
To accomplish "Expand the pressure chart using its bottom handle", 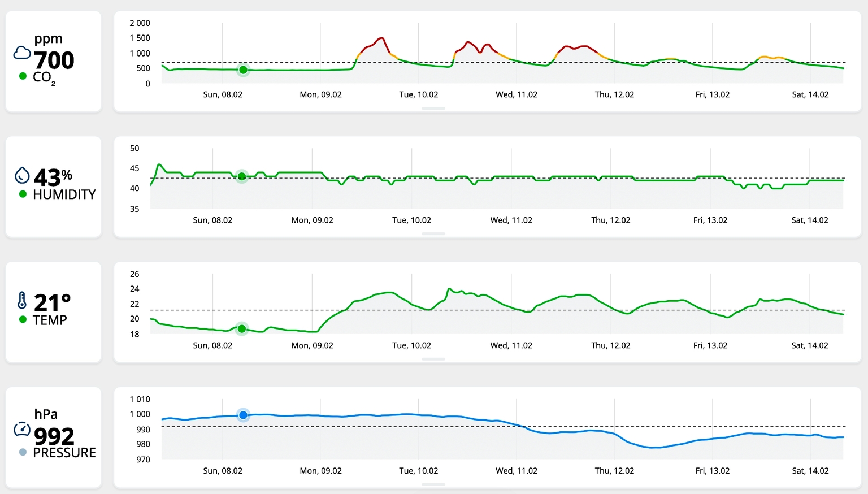I will 433,484.
